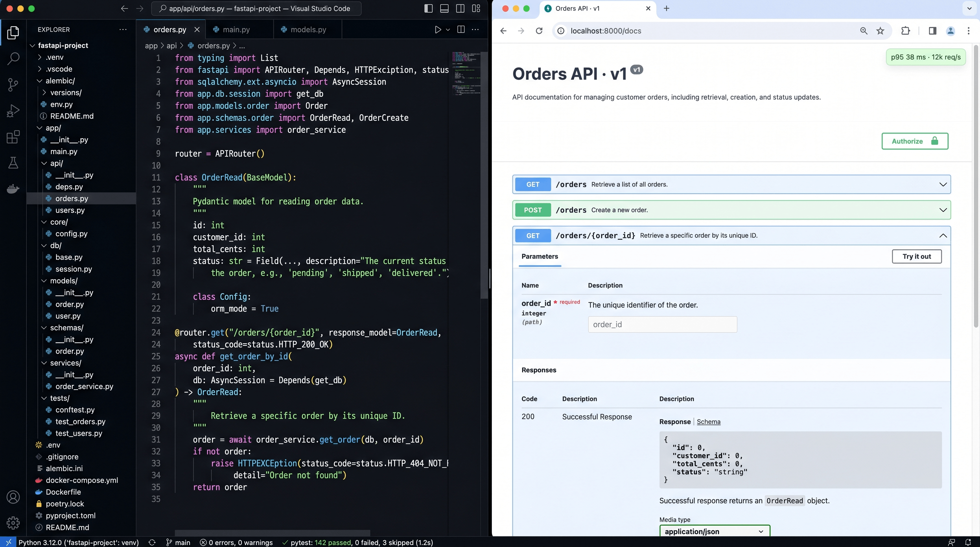This screenshot has width=980, height=547.
Task: Click the Try it out button
Action: click(x=917, y=256)
